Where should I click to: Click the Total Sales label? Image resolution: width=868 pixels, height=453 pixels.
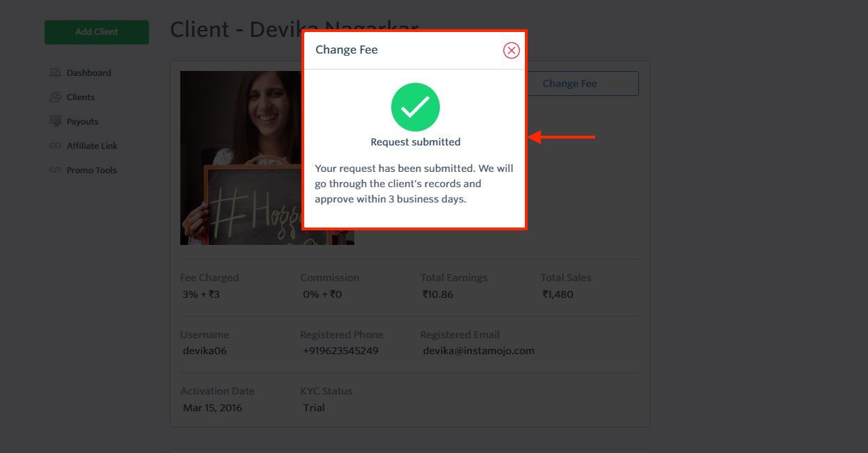click(566, 278)
